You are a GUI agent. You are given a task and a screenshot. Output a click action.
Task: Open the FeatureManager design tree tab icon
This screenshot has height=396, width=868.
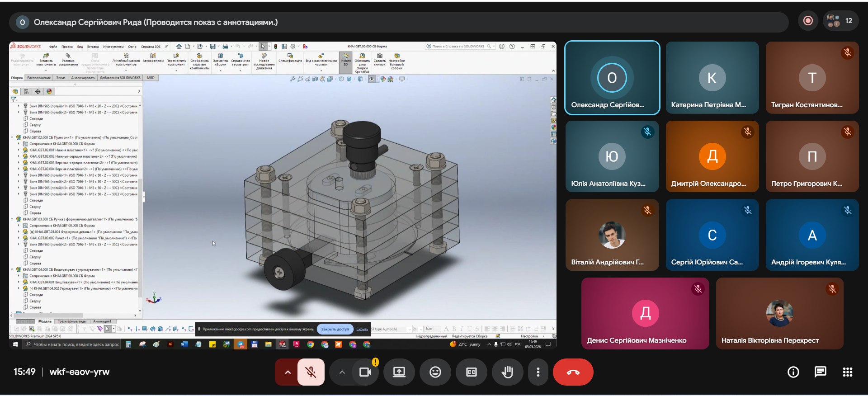[x=15, y=91]
